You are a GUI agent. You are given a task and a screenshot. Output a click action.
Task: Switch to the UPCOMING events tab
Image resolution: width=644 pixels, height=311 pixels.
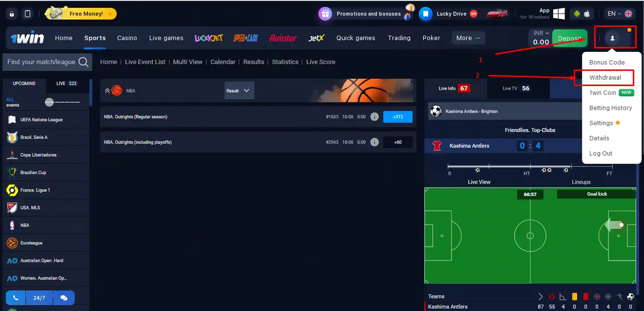23,83
